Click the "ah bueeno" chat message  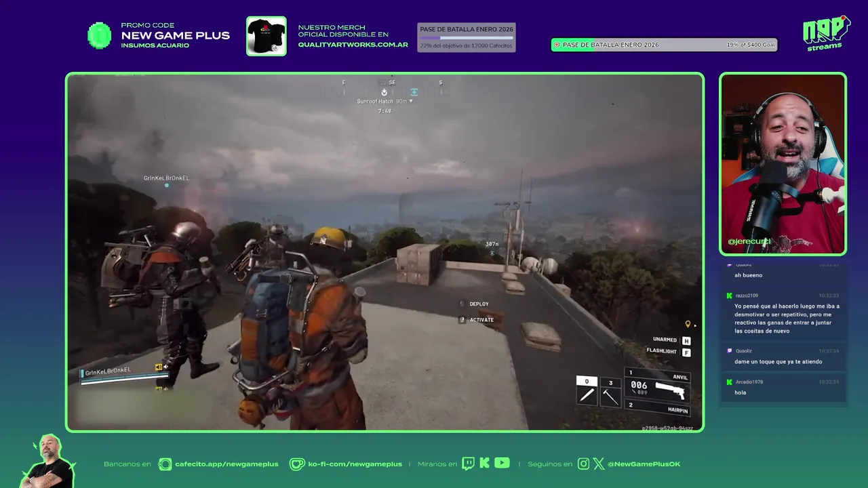748,275
